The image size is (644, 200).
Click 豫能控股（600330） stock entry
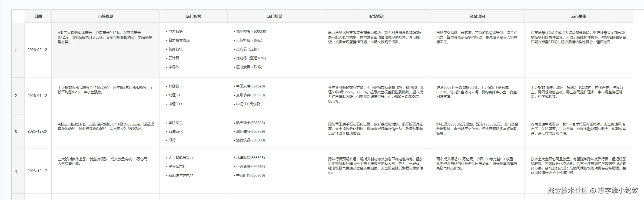[x=251, y=31]
